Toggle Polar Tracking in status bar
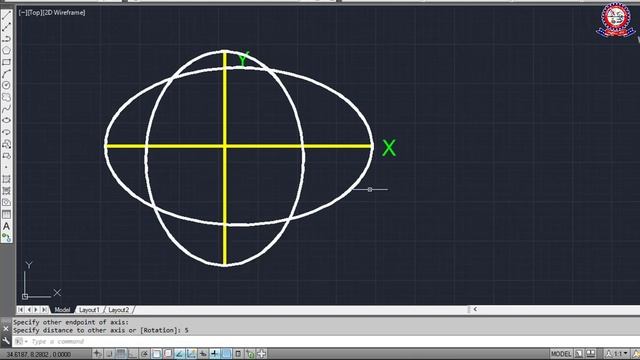The image size is (640, 360). 144,353
